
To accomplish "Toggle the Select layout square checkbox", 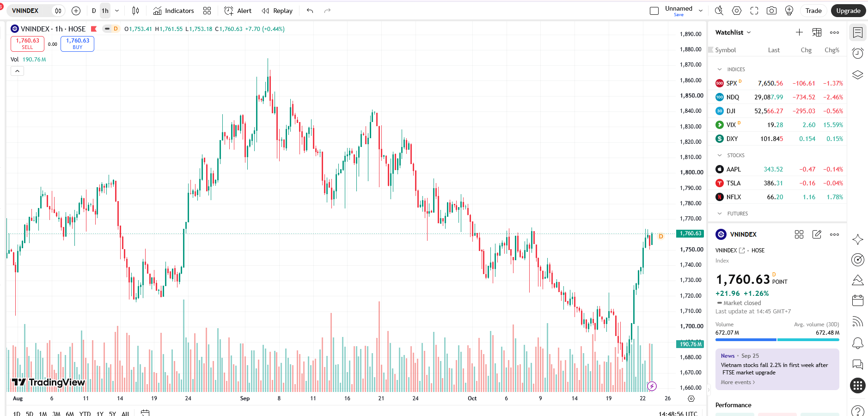I will click(x=654, y=11).
